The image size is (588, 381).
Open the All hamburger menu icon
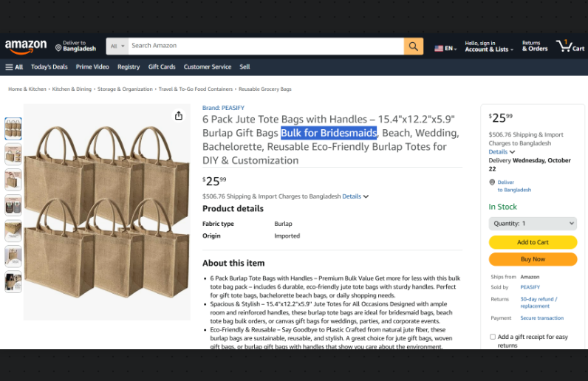9,67
